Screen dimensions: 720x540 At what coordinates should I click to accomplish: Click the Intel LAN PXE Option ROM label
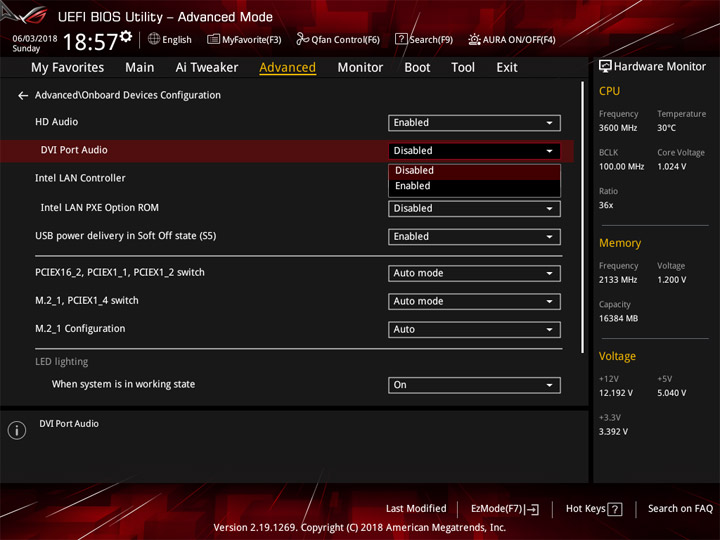(100, 208)
